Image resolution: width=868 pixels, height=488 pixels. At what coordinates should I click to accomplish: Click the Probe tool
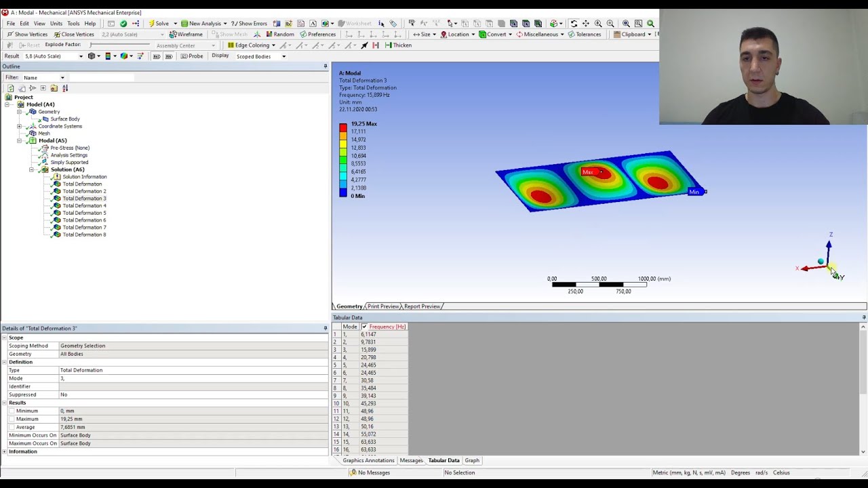click(x=192, y=56)
